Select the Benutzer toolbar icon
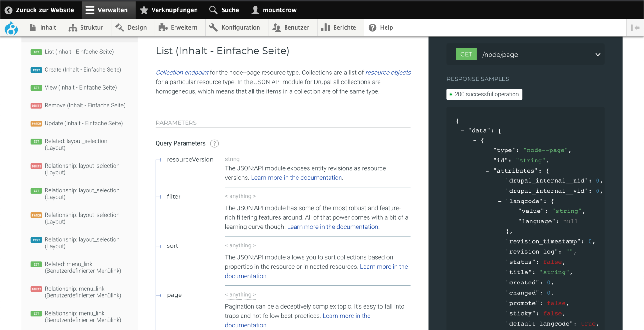 point(276,27)
